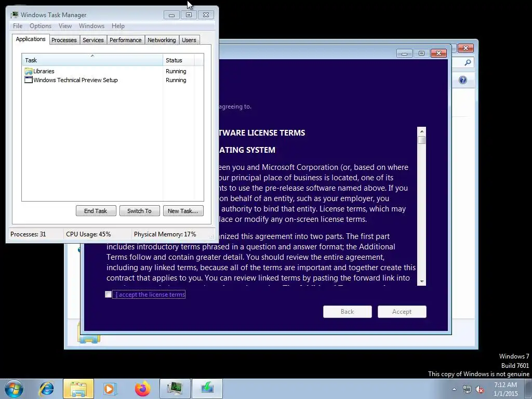Click Running status of Libraries row

(x=176, y=71)
